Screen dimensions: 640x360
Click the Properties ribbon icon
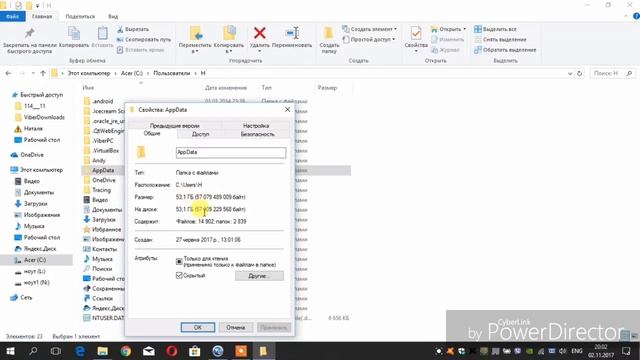point(416,33)
